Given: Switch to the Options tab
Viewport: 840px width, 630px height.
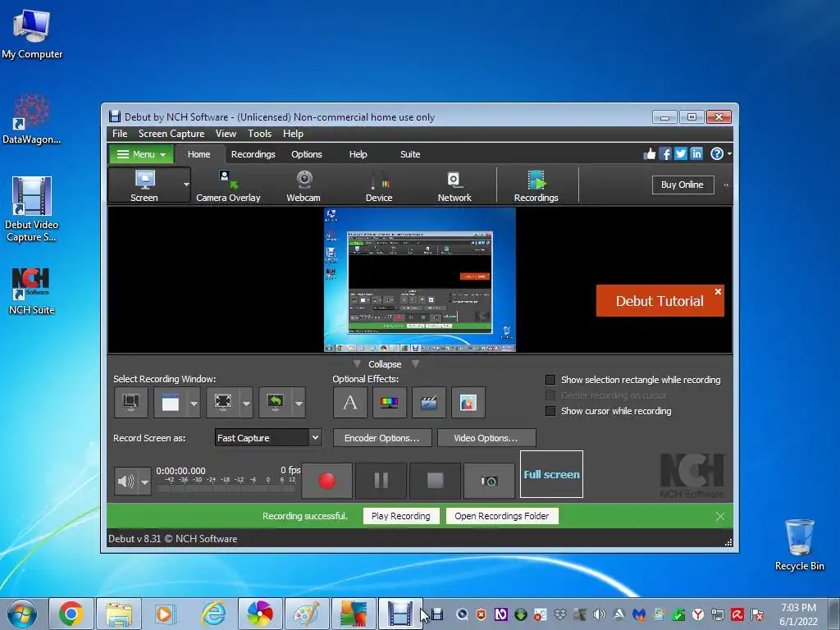Looking at the screenshot, I should [307, 154].
